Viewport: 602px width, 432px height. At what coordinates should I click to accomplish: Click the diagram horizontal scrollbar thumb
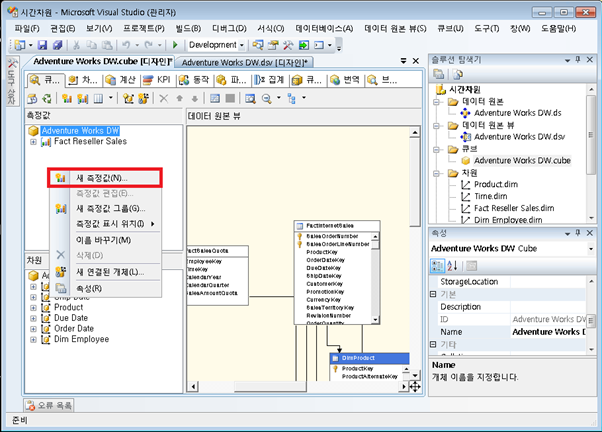coord(270,386)
